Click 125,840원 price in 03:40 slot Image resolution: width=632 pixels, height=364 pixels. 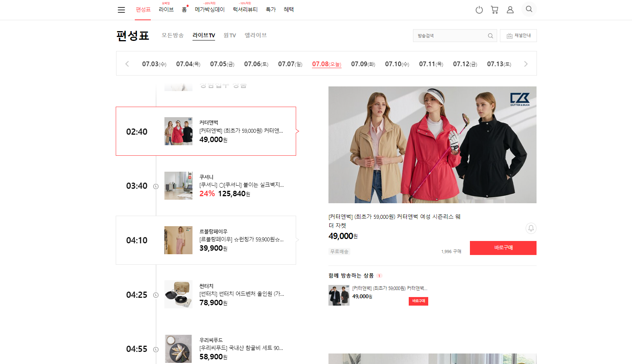click(x=234, y=194)
